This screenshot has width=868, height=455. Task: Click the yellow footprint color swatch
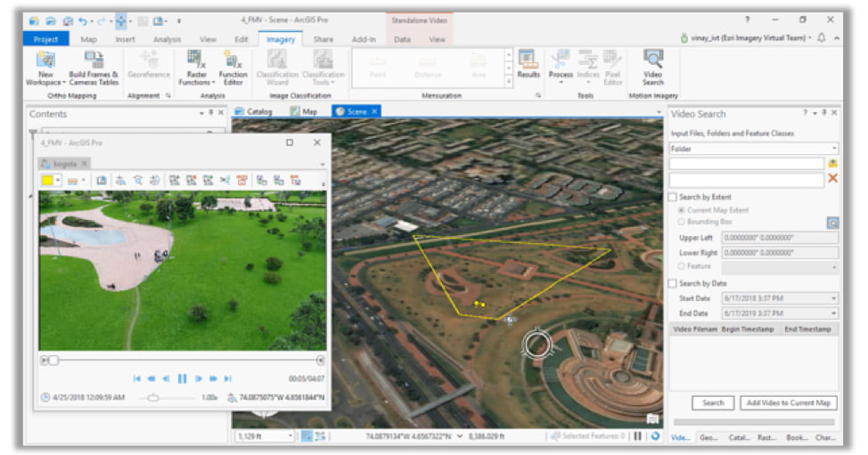point(47,180)
